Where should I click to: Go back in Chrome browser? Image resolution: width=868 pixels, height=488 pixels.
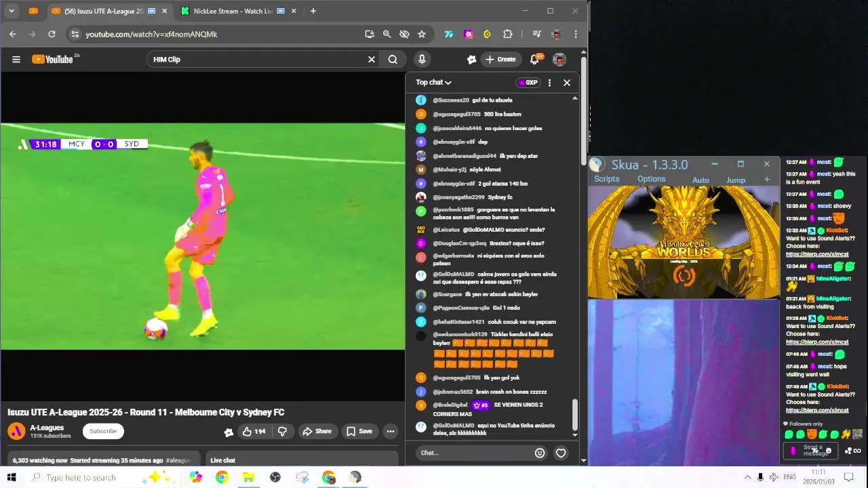point(13,34)
